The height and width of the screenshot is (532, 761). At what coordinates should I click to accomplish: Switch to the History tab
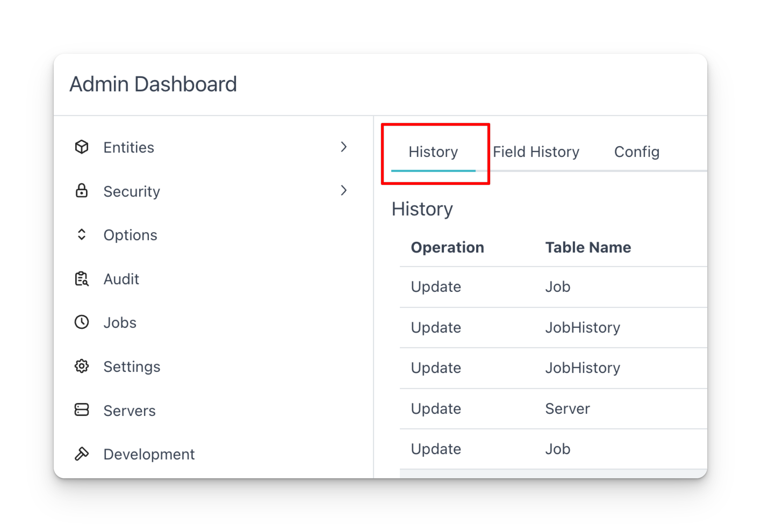pyautogui.click(x=433, y=152)
